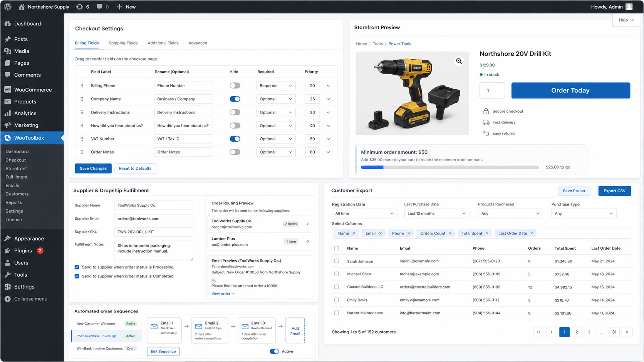
Task: Uncheck send to supplier when Processing
Action: (77, 267)
